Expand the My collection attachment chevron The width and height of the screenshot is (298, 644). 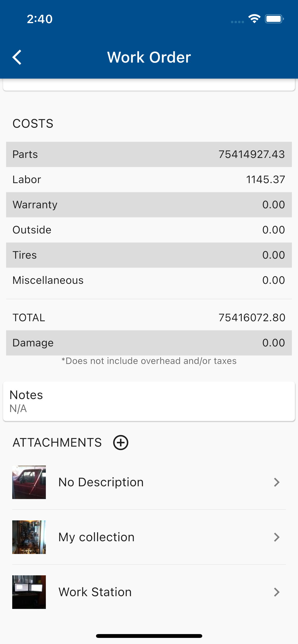277,537
